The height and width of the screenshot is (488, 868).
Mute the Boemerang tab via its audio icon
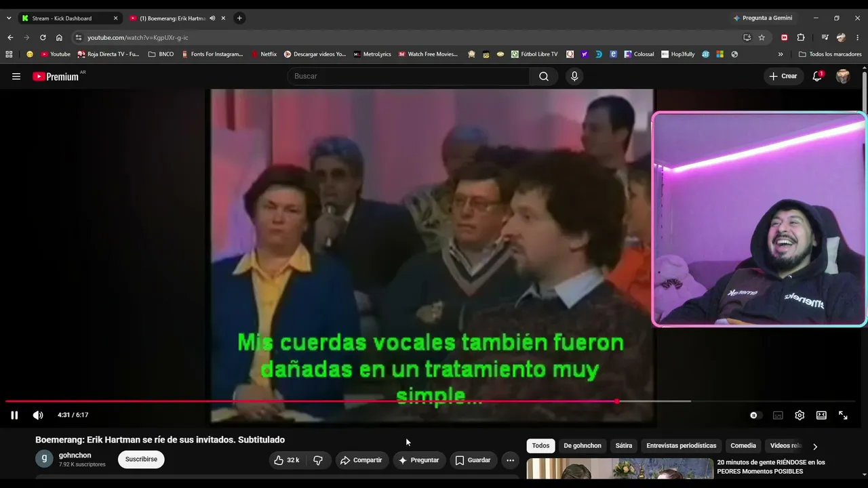(212, 18)
